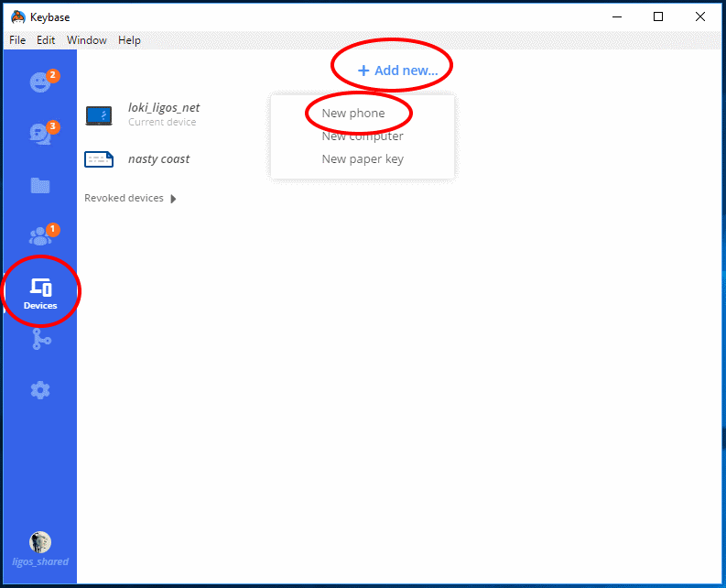726x588 pixels.
Task: Expand the Revoked devices list
Action: (x=173, y=199)
